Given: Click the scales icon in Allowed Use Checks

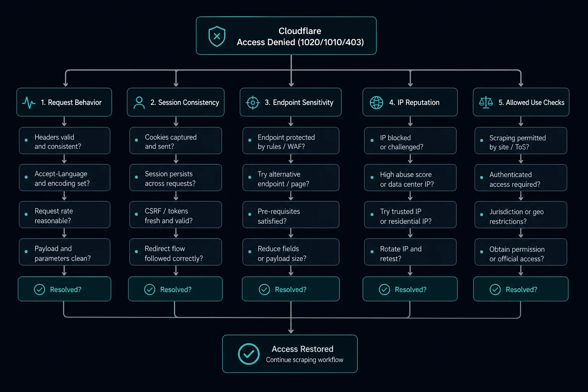Looking at the screenshot, I should pos(486,103).
